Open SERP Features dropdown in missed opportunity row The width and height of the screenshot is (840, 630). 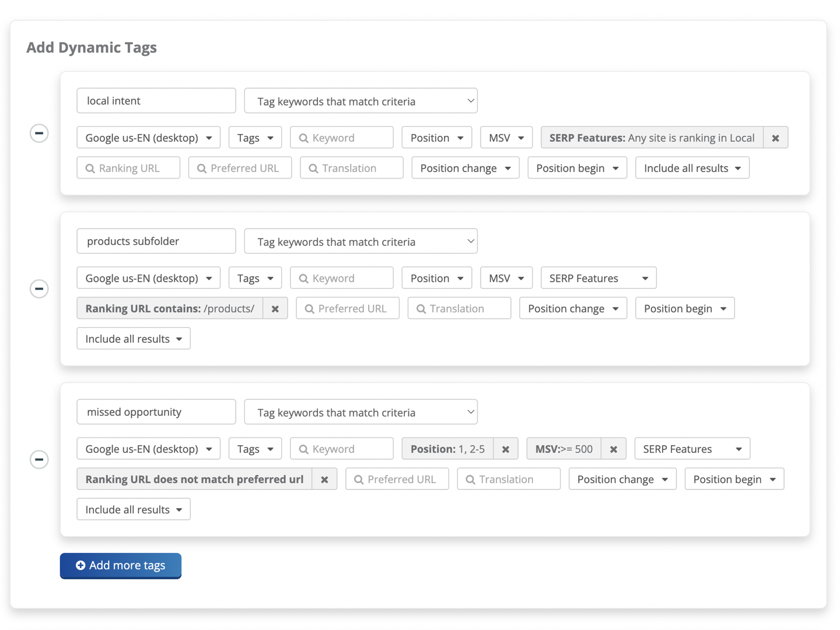[692, 449]
